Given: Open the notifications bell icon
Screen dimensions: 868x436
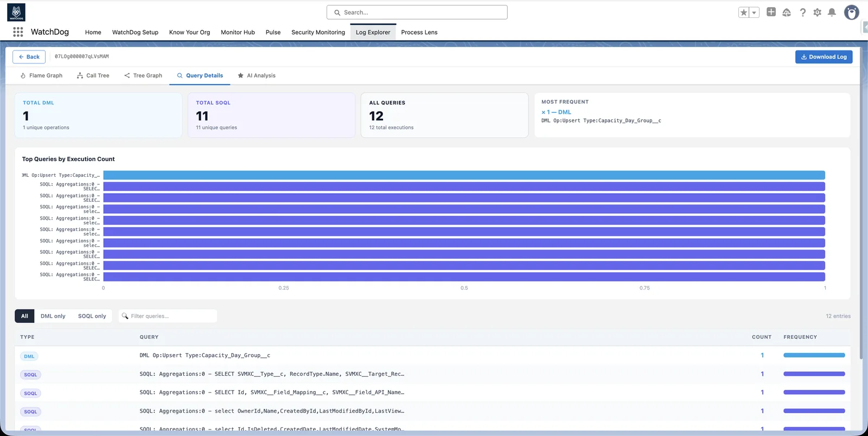Looking at the screenshot, I should (x=832, y=12).
